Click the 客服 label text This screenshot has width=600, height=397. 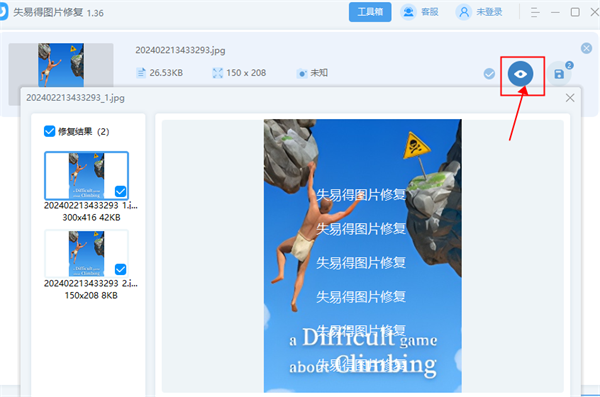429,12
